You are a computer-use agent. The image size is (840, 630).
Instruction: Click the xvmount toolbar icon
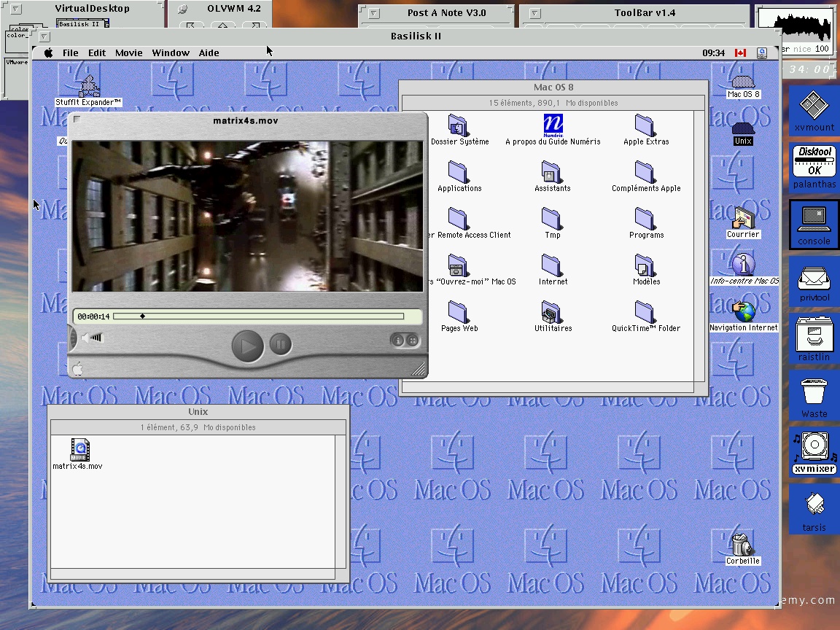[814, 111]
